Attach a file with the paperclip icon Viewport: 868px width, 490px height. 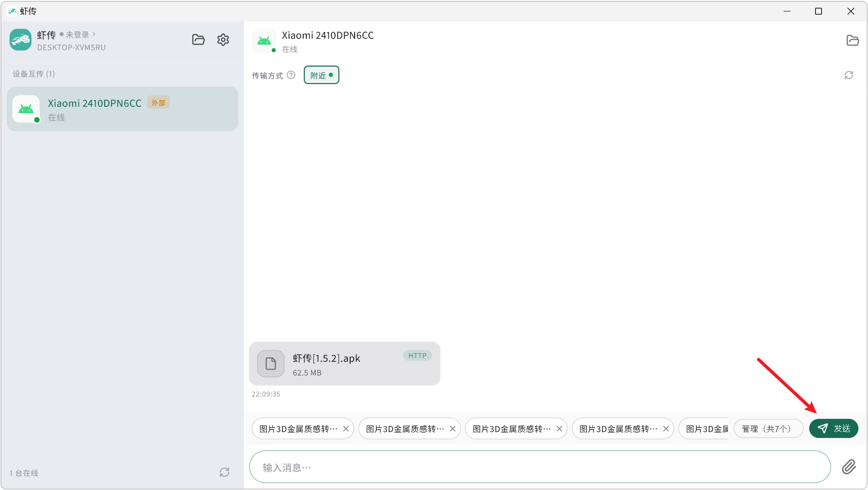coord(849,467)
